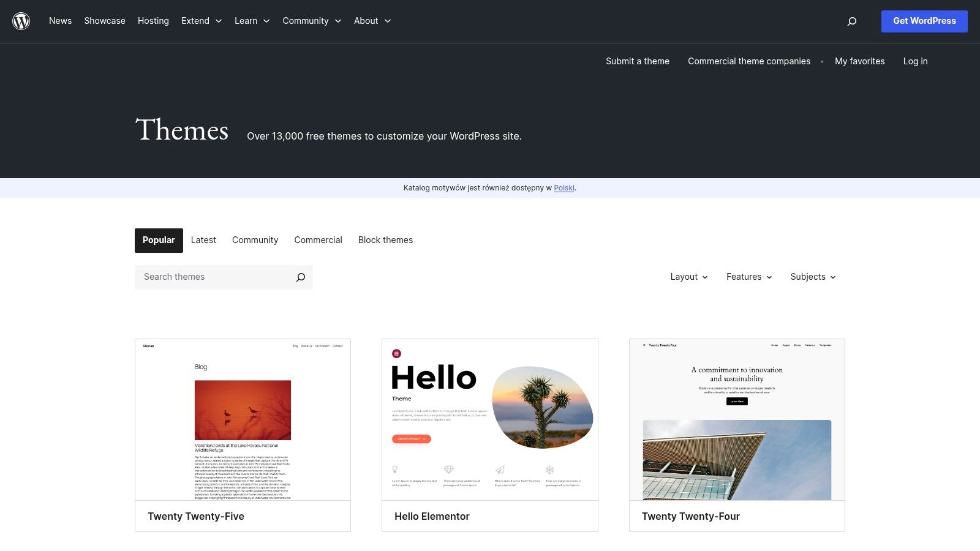
Task: Expand the Community navigation dropdown
Action: pos(312,21)
